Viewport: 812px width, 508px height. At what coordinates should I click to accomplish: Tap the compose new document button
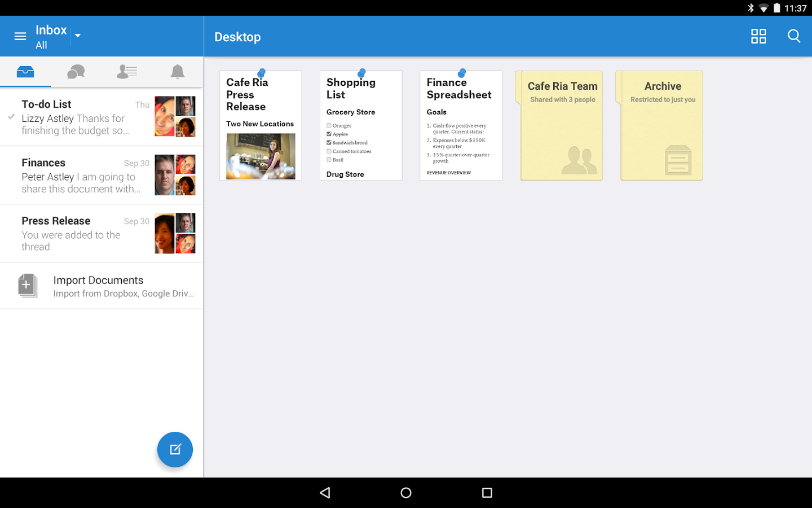pos(175,449)
